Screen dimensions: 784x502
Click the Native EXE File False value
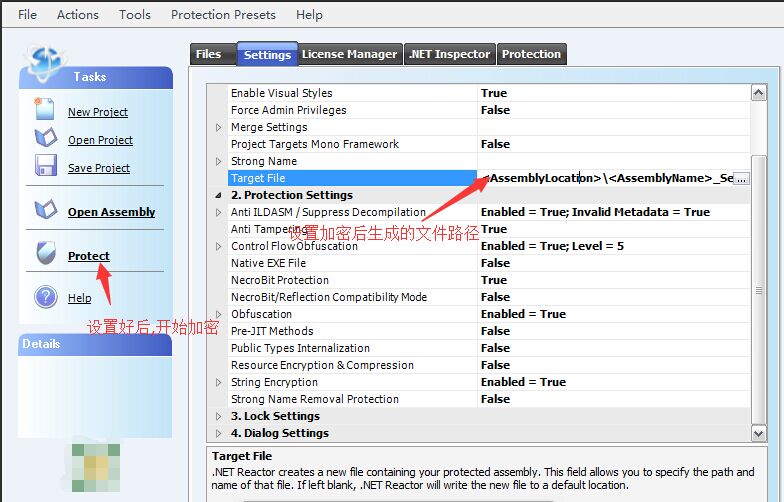click(x=496, y=263)
